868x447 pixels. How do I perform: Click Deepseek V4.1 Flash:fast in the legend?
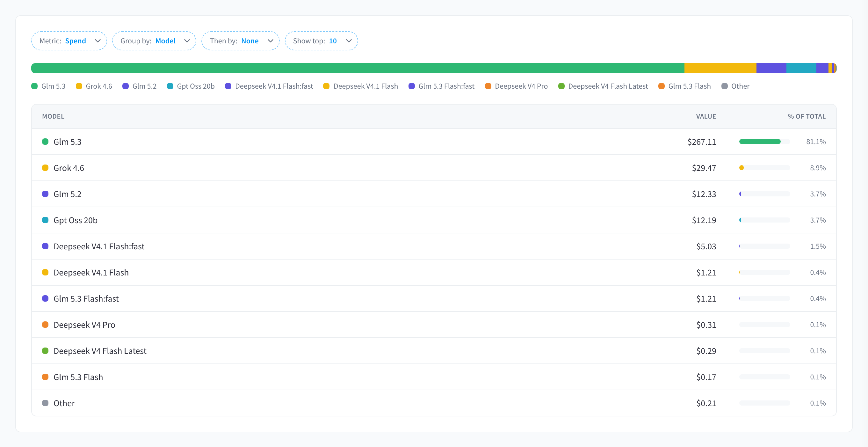point(269,86)
